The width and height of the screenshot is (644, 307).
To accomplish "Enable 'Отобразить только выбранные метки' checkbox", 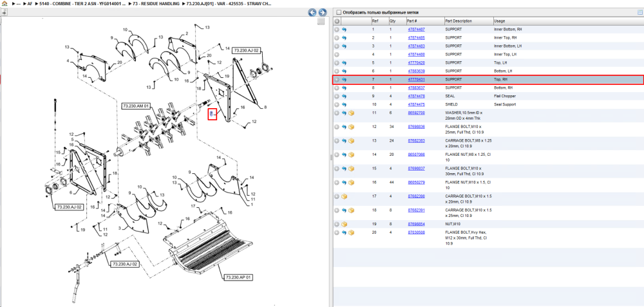I will pos(339,12).
